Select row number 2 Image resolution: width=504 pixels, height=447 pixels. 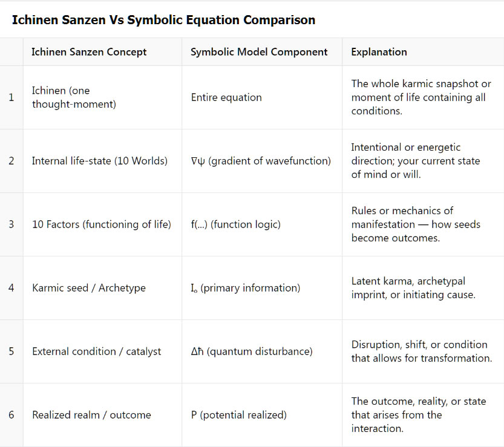click(11, 161)
